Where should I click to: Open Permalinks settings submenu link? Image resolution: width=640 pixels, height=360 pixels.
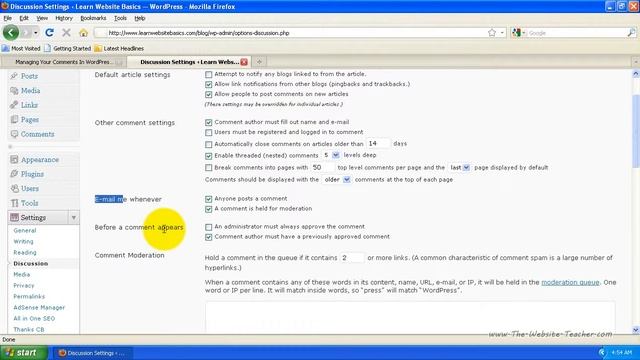(29, 296)
